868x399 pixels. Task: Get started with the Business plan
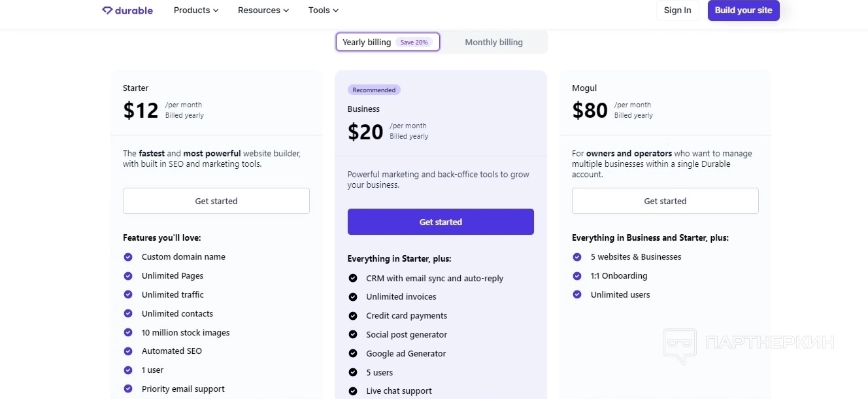(x=441, y=222)
